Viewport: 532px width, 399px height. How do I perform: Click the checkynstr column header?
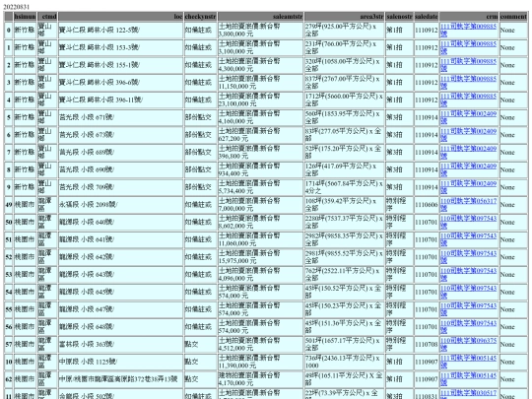coord(200,17)
